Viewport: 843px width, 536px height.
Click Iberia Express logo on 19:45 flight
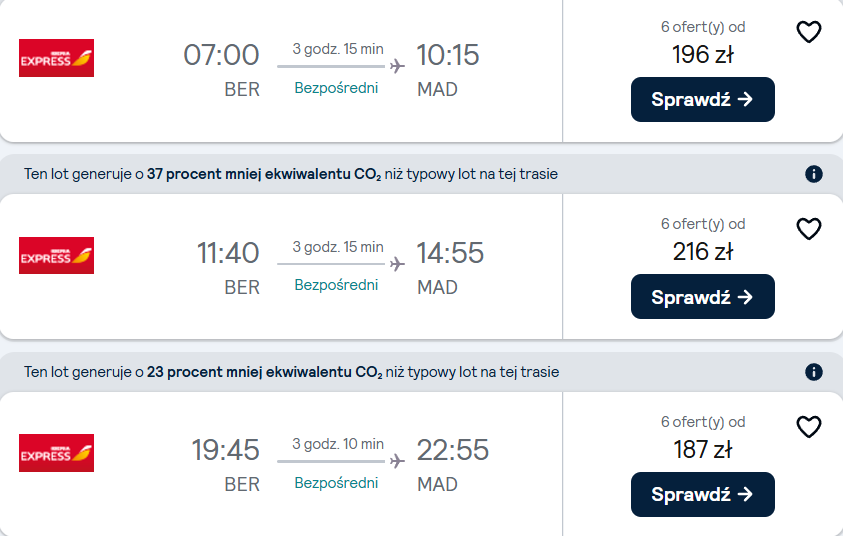56,453
